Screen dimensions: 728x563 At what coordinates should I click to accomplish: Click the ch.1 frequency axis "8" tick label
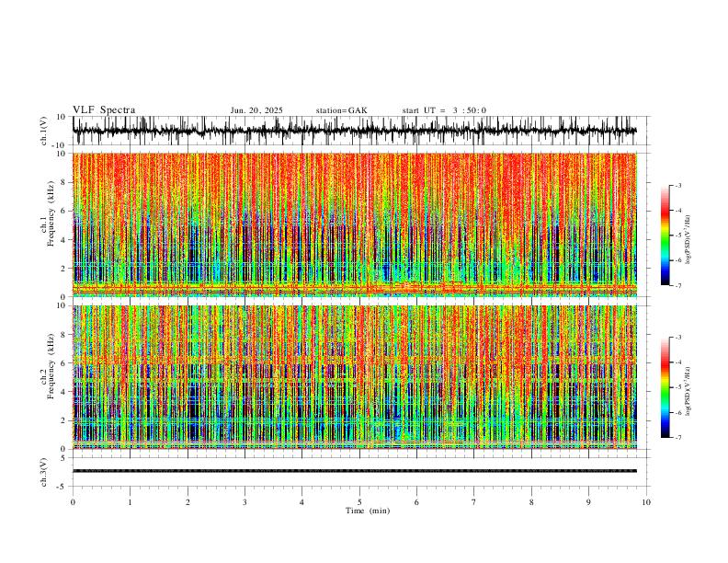pos(64,182)
